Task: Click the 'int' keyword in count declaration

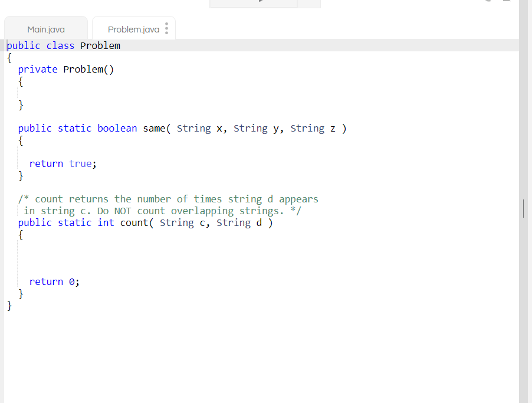Action: click(106, 222)
